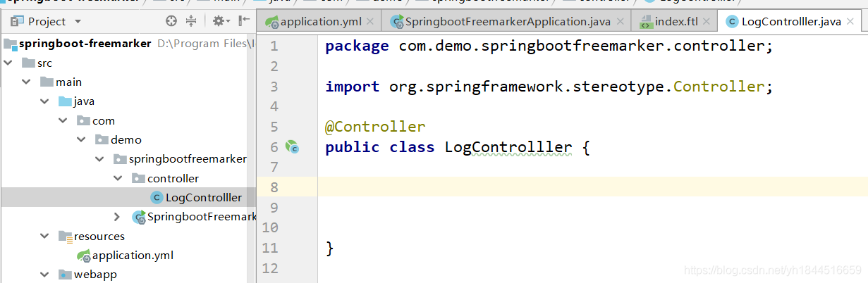Close the LogControlller.java tab
The height and width of the screenshot is (283, 868).
850,22
